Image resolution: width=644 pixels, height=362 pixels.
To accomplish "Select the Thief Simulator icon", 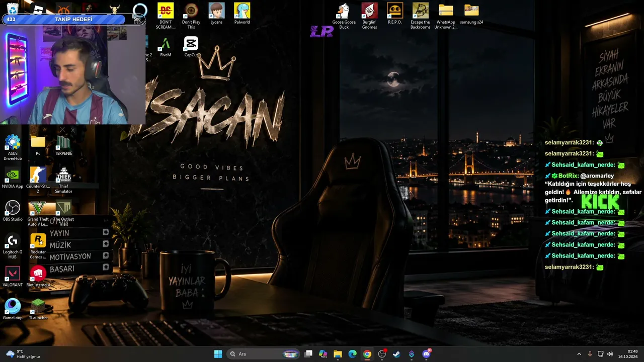I will coord(63,180).
